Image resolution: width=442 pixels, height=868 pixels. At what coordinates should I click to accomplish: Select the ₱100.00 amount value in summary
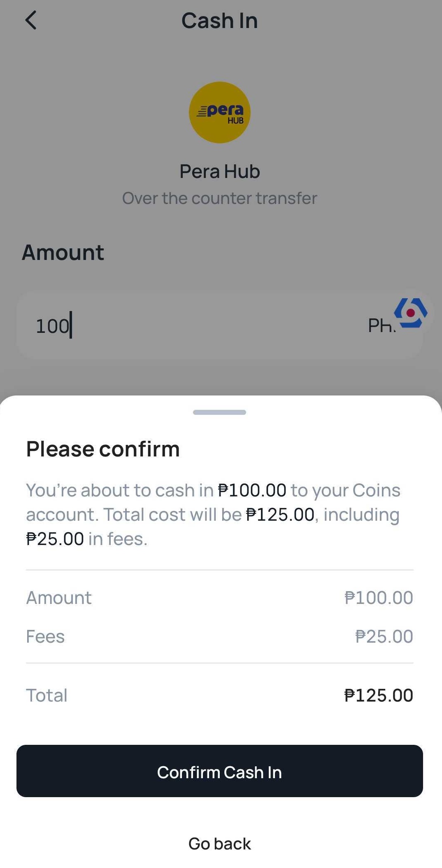tap(379, 598)
